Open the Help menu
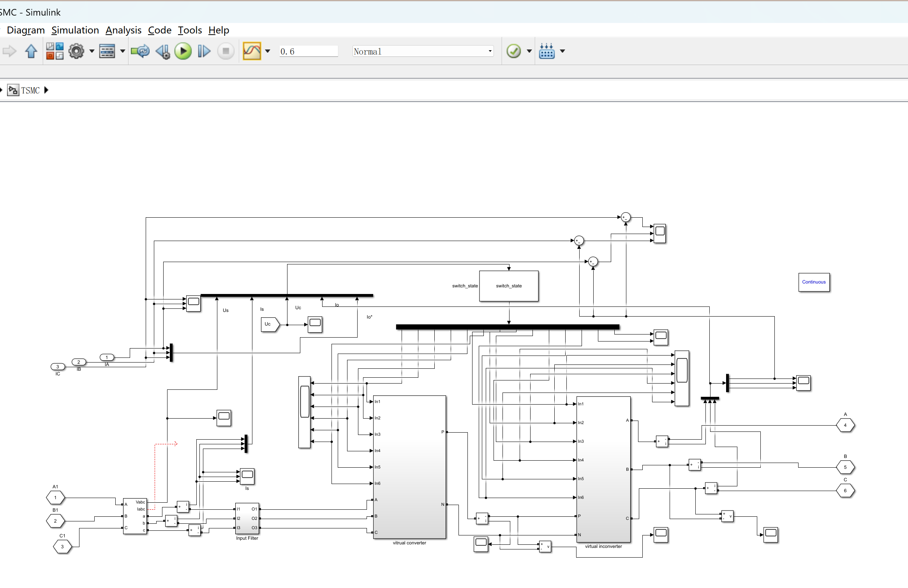This screenshot has width=908, height=588. coord(219,30)
